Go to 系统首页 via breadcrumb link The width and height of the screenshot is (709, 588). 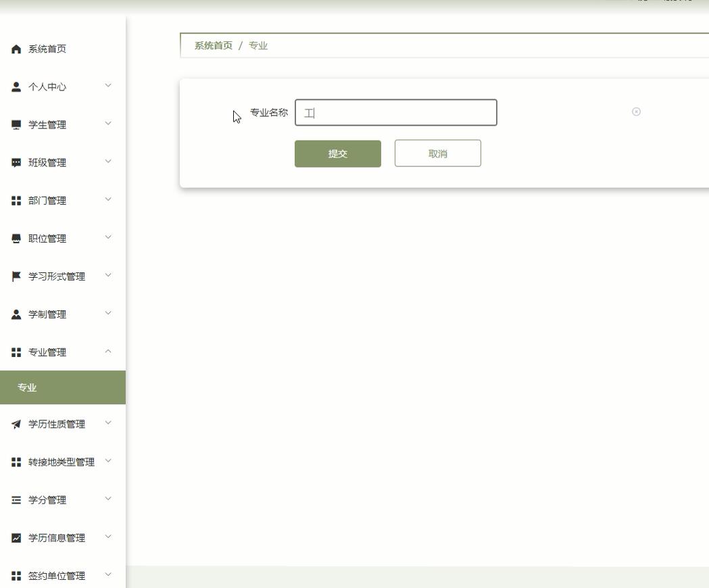tap(214, 46)
